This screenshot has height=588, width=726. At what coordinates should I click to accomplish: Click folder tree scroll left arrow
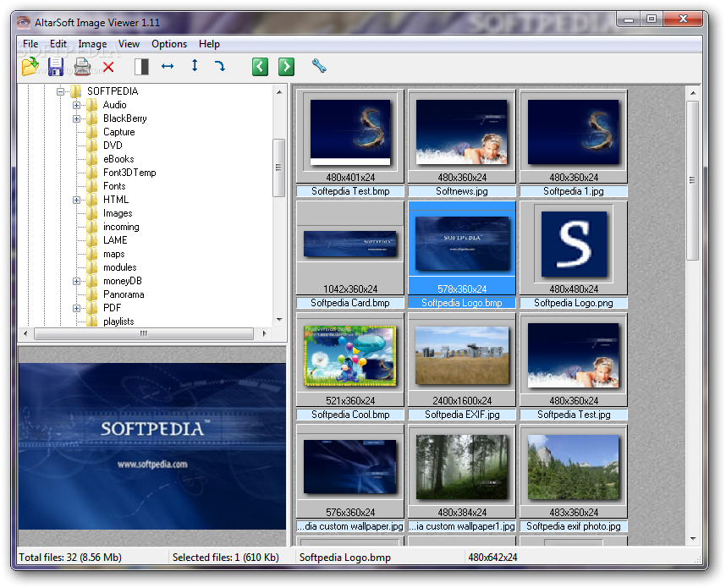[25, 333]
